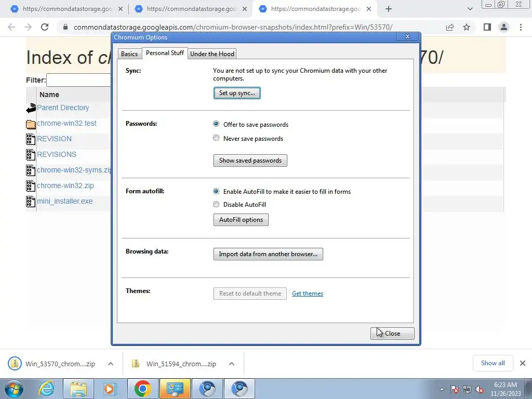Click the Google Chrome taskbar icon

142,389
